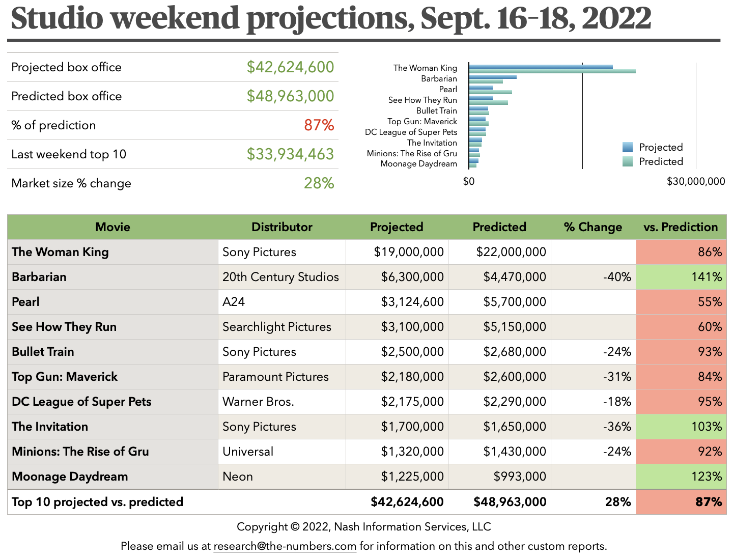733x560 pixels.
Task: Click the $30,000,000 chart axis label
Action: click(695, 181)
